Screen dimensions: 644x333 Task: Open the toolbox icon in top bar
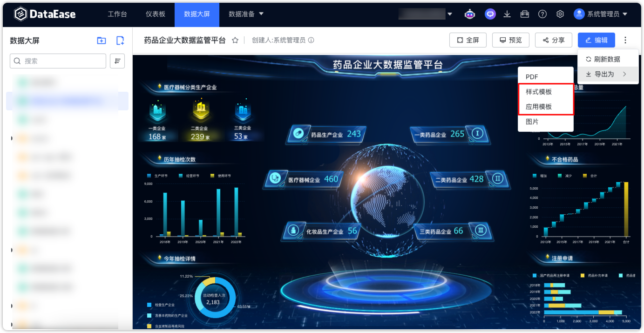525,14
